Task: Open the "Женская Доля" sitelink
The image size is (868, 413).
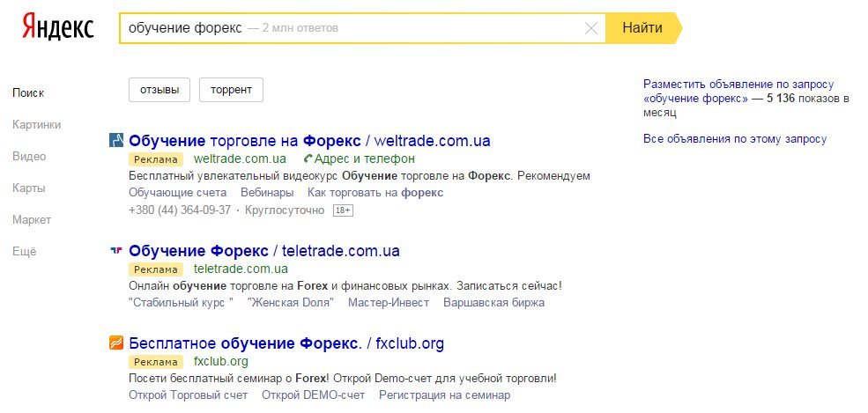Action: click(291, 303)
